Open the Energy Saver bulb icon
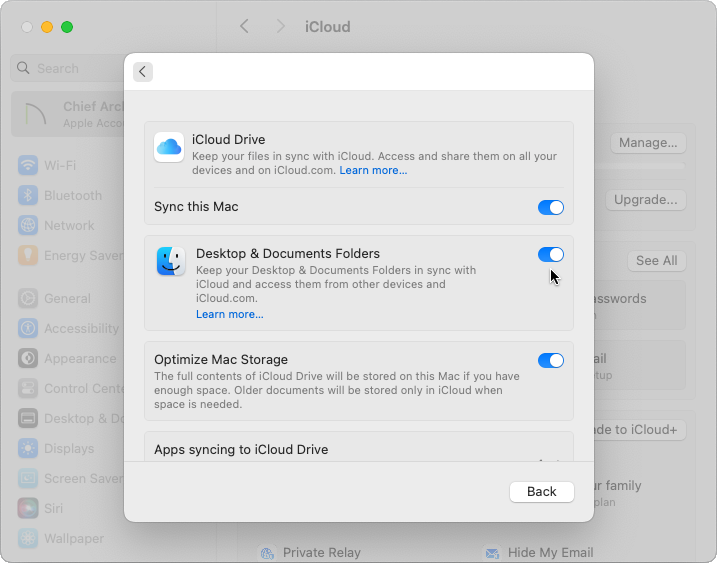 [x=28, y=255]
